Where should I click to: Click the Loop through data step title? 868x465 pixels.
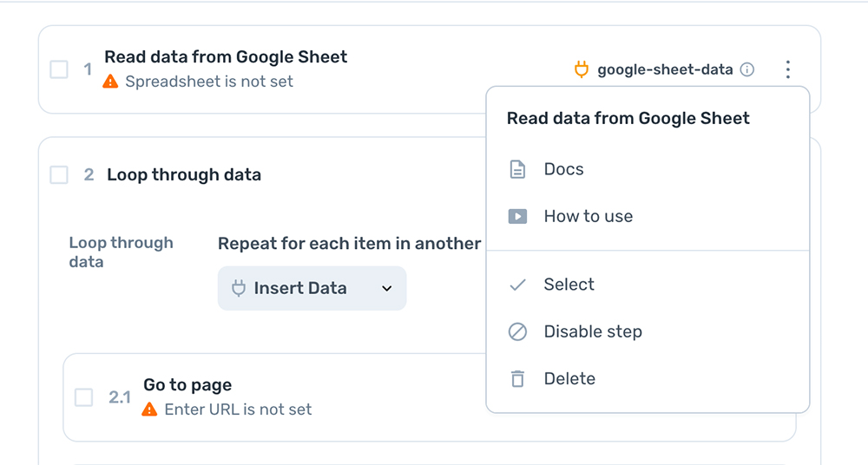point(184,175)
